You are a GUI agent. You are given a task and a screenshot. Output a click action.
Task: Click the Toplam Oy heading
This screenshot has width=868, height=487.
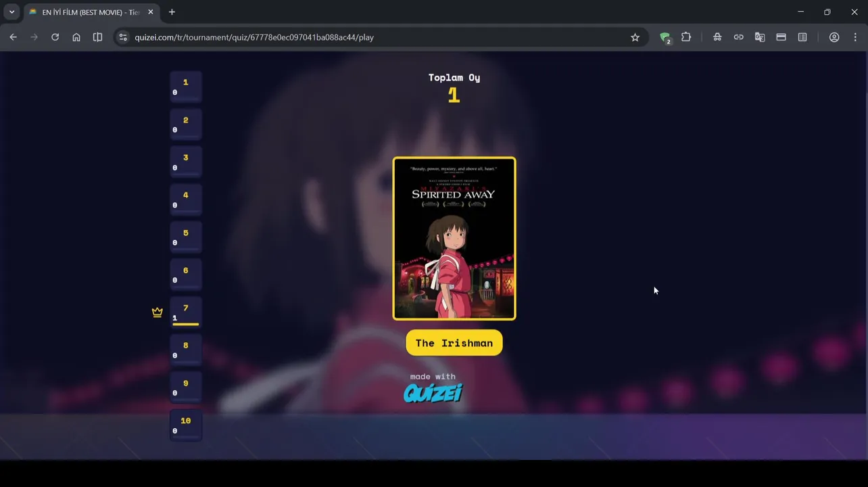tap(454, 78)
